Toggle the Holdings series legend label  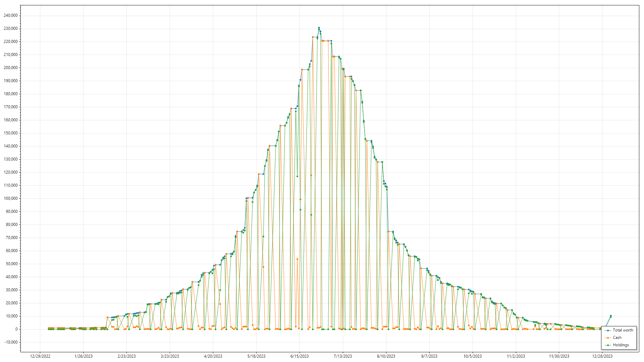pyautogui.click(x=621, y=345)
